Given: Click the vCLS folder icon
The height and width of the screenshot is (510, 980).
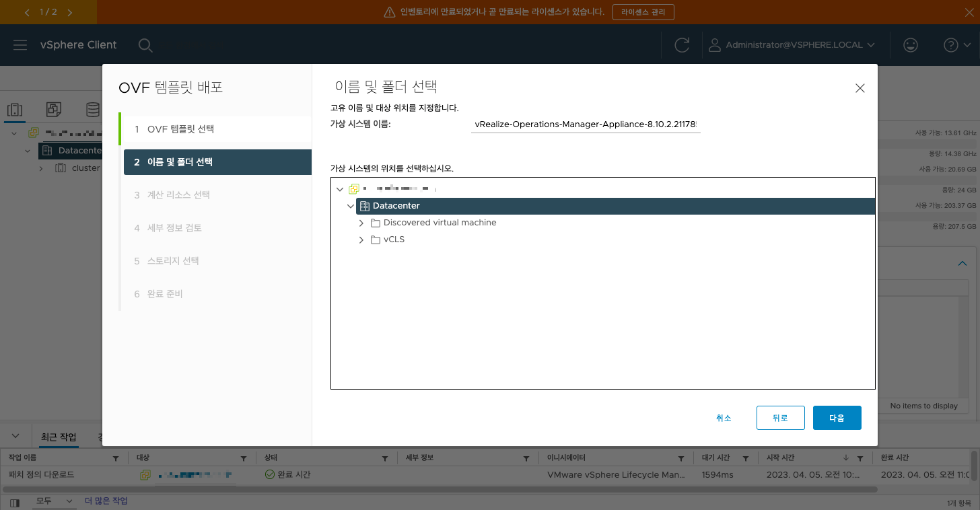Looking at the screenshot, I should [x=376, y=240].
